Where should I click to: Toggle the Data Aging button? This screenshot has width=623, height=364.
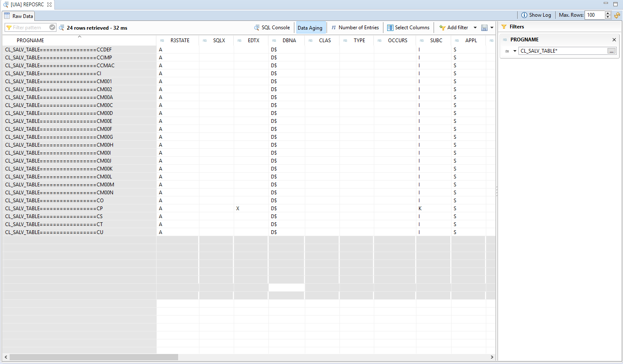pyautogui.click(x=310, y=28)
